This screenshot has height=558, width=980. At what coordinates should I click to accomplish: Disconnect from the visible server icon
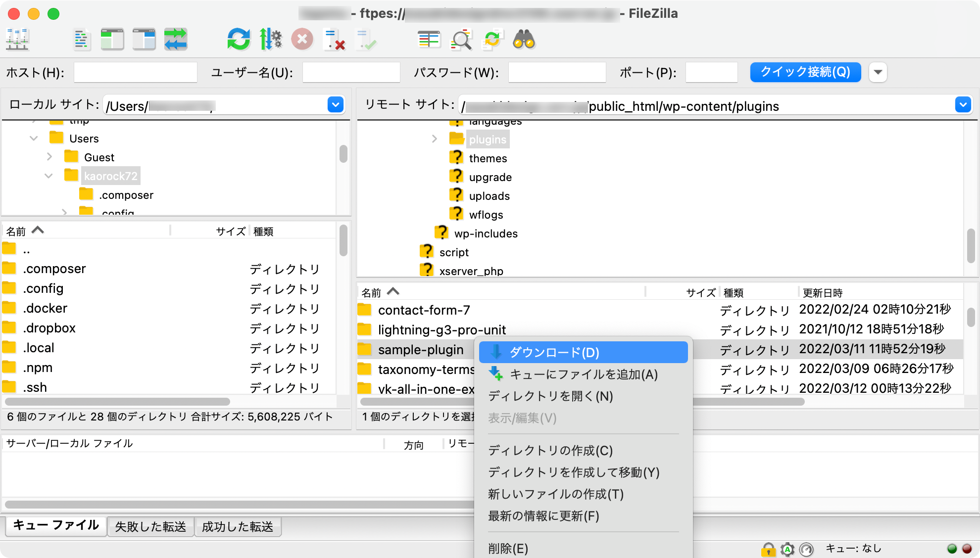(x=334, y=40)
